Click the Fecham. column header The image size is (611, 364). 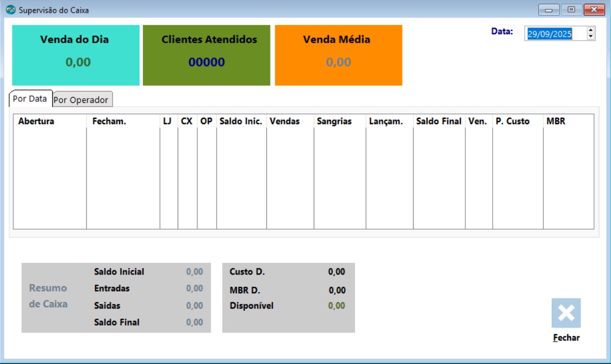(x=123, y=121)
